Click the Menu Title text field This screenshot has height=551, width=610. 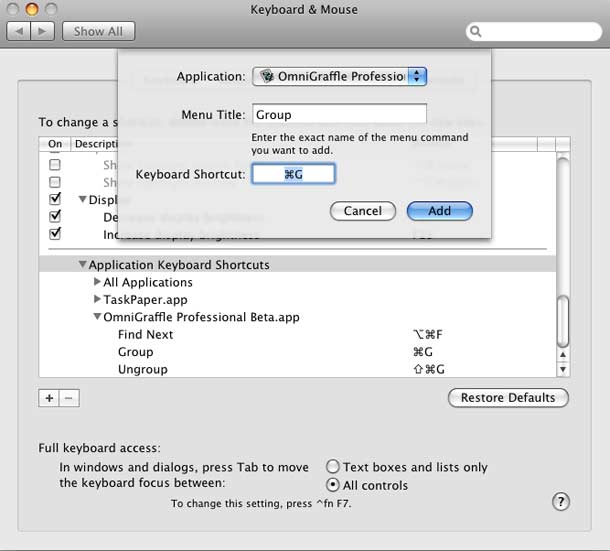(x=339, y=114)
